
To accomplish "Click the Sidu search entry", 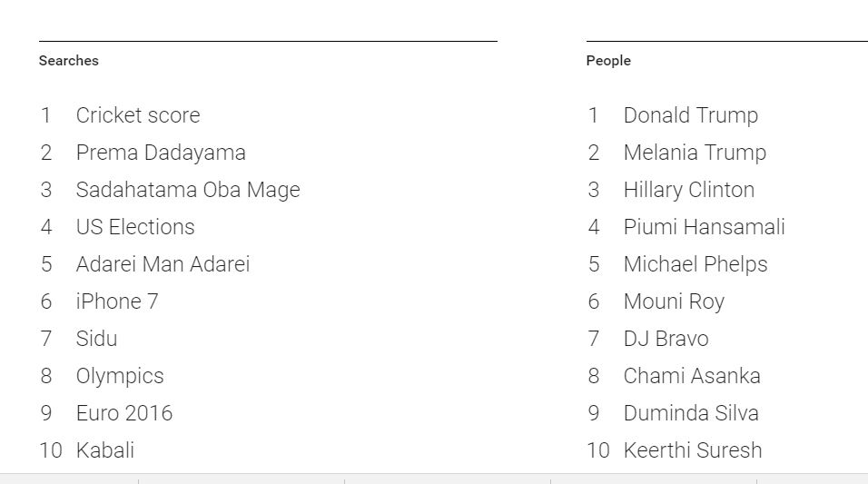I will [x=96, y=339].
